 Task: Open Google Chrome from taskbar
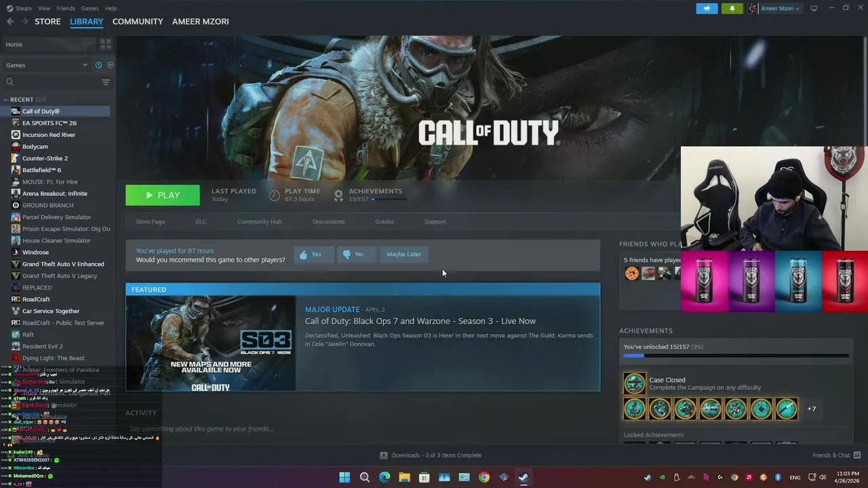click(484, 477)
